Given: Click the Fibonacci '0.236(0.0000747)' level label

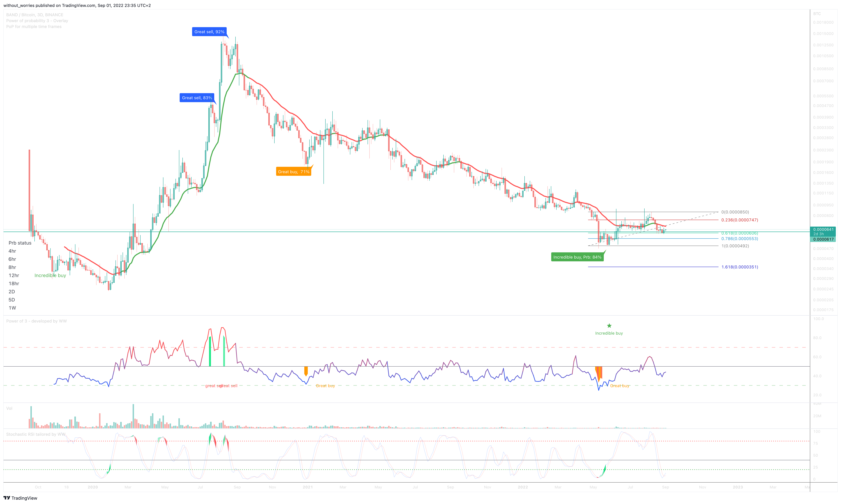Looking at the screenshot, I should [740, 220].
